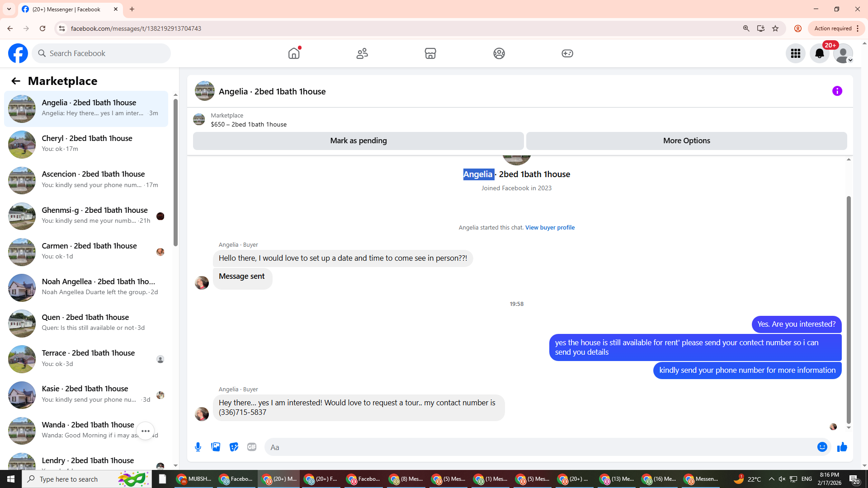Expand the account profile menu
Image resolution: width=868 pixels, height=488 pixels.
pos(843,53)
